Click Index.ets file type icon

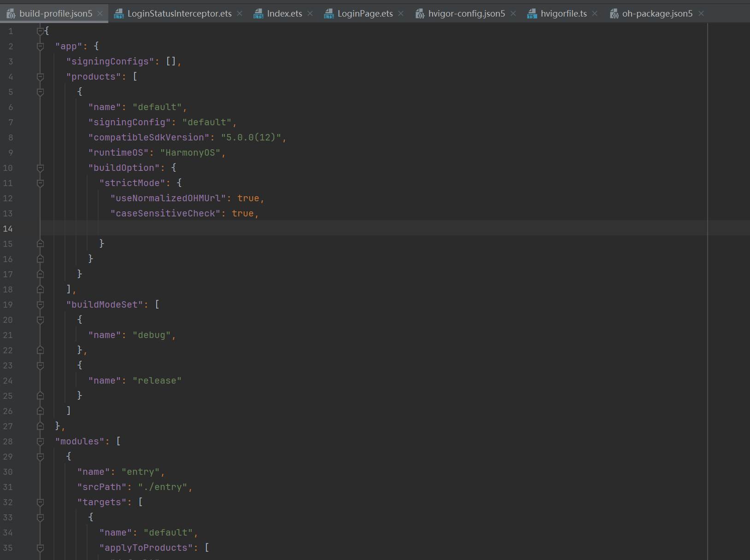258,14
